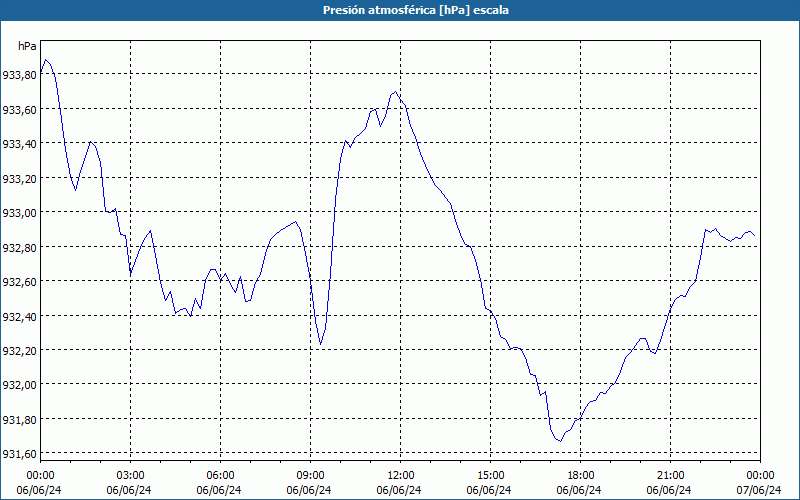Select the 933,20 y-axis value
Image resolution: width=800 pixels, height=500 pixels.
(x=19, y=179)
